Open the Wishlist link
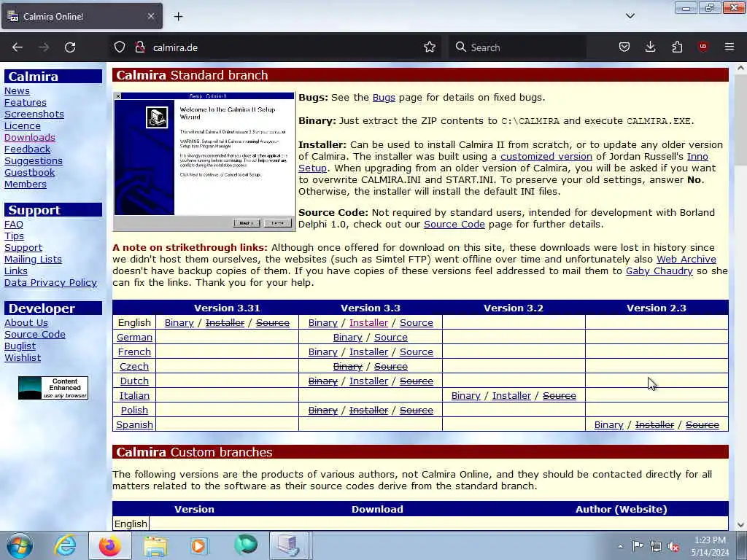 coord(23,357)
